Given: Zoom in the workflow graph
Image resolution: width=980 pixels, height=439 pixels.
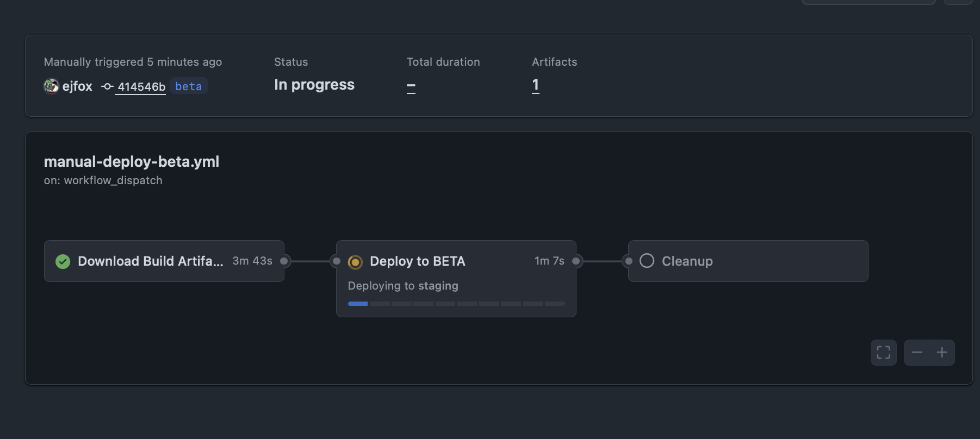Looking at the screenshot, I should 942,353.
